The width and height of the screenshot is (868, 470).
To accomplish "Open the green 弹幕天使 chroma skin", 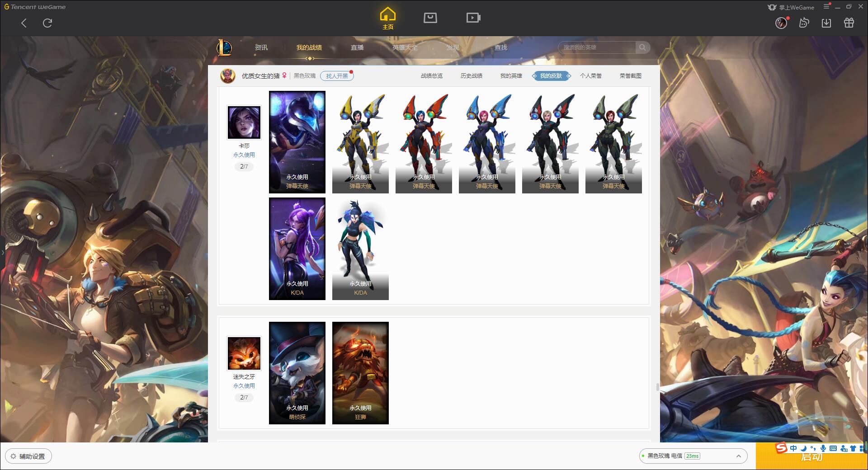I will coord(613,142).
